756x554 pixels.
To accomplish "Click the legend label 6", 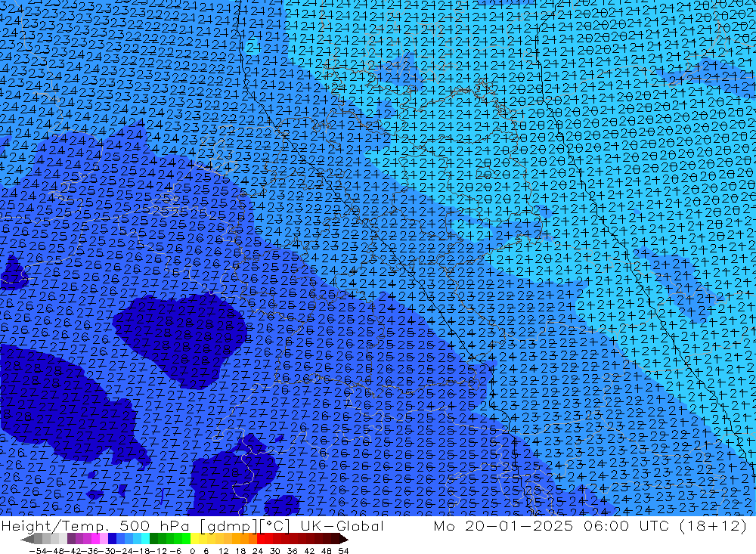I will pos(206,551).
